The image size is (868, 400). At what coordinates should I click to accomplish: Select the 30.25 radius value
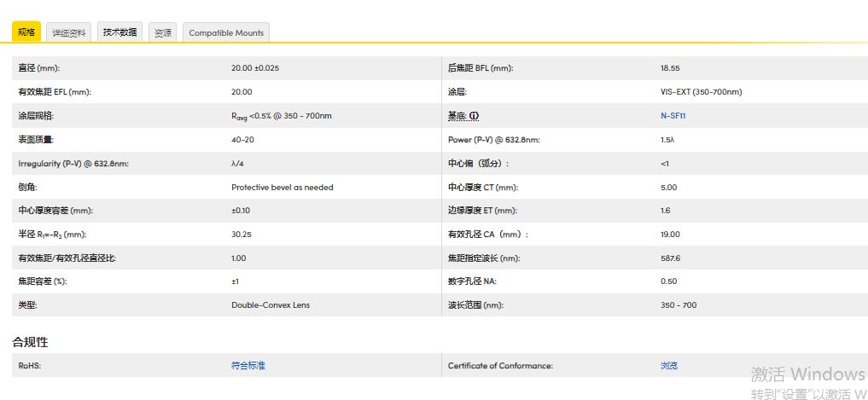[x=242, y=234]
